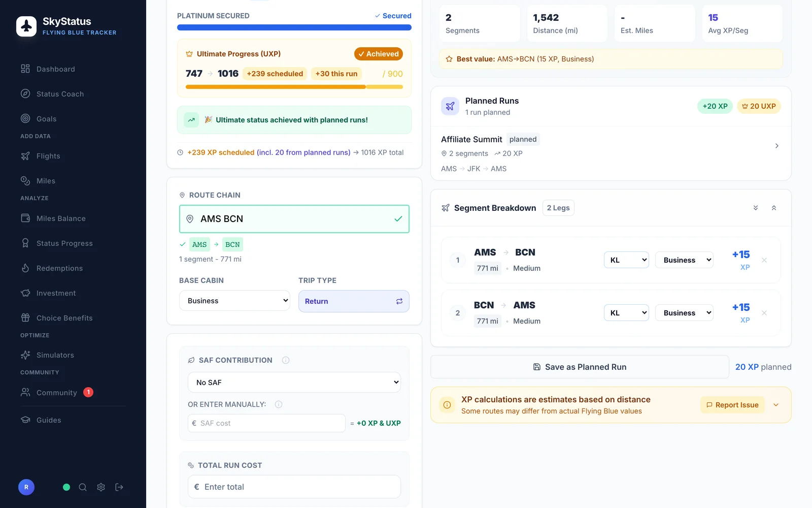
Task: Click the Guides graduation cap icon
Action: [x=25, y=420]
